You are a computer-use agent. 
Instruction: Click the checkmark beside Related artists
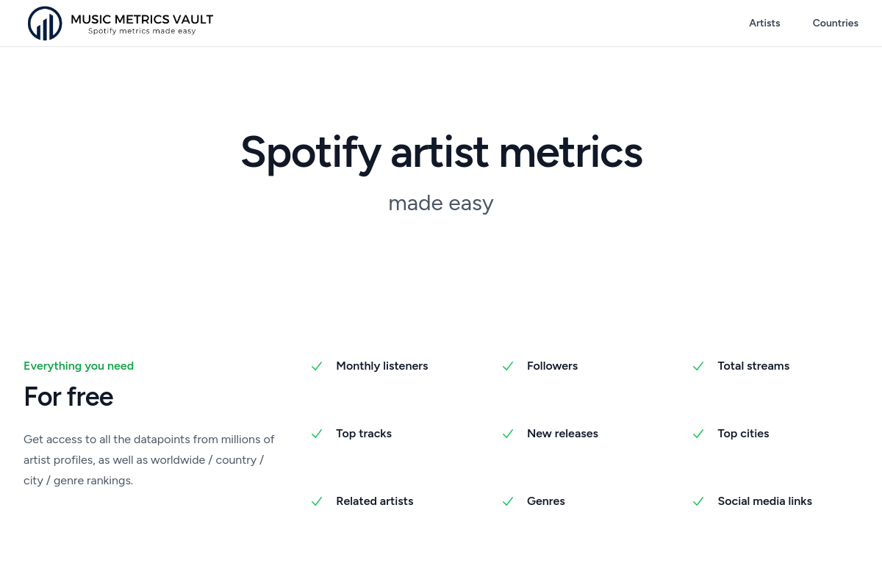tap(317, 501)
